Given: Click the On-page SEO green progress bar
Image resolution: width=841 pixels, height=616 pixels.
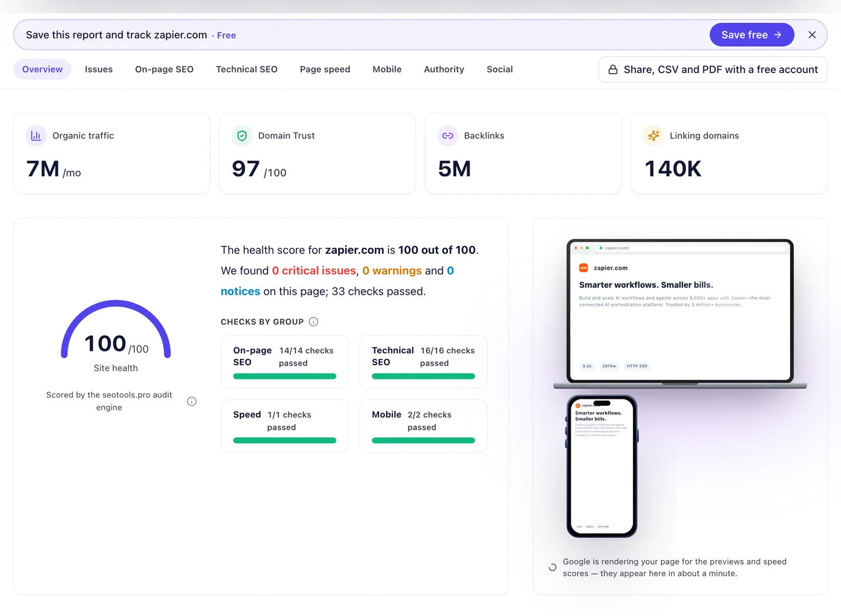Looking at the screenshot, I should [x=284, y=377].
